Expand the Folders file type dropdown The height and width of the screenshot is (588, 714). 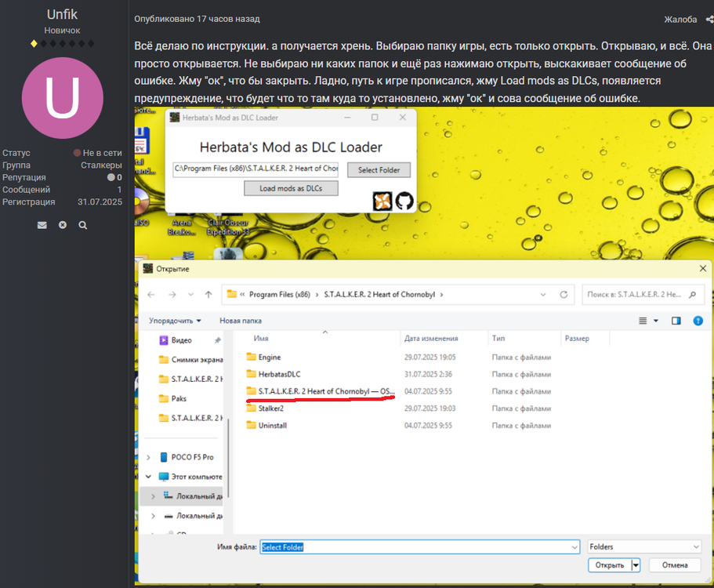[x=644, y=546]
